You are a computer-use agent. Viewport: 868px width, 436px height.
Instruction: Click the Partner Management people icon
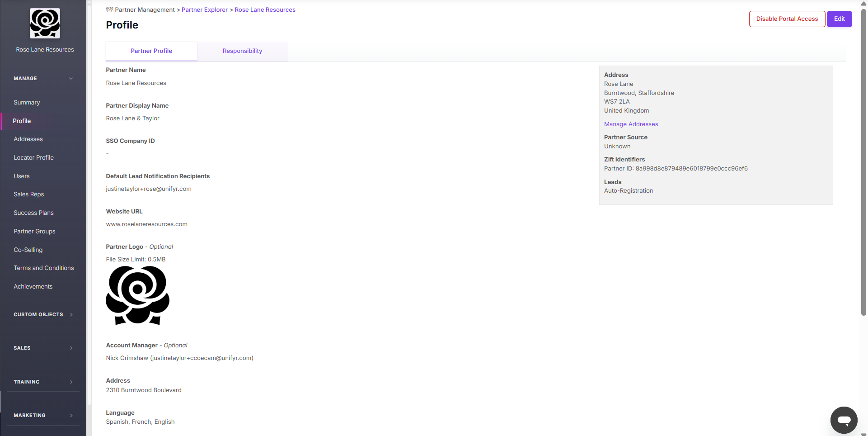(x=109, y=9)
